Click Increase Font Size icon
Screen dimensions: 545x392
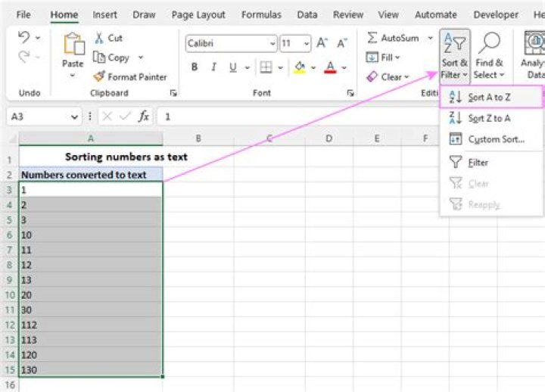322,44
